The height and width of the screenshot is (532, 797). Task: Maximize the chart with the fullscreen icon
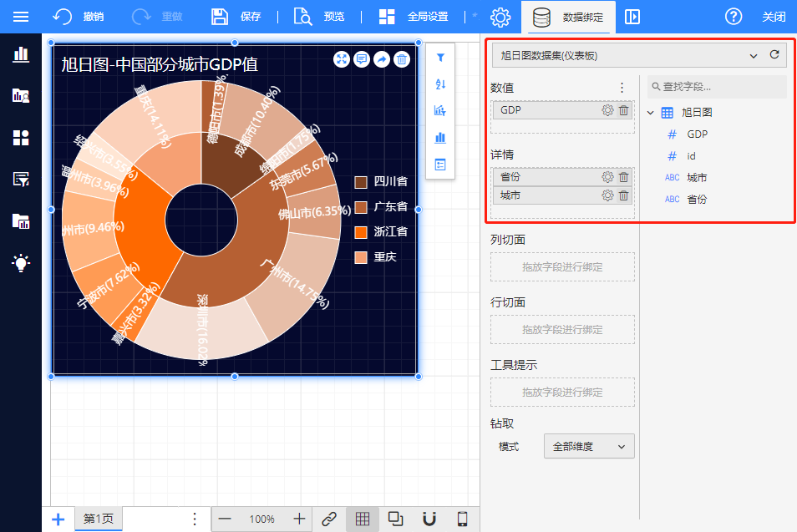tap(342, 58)
